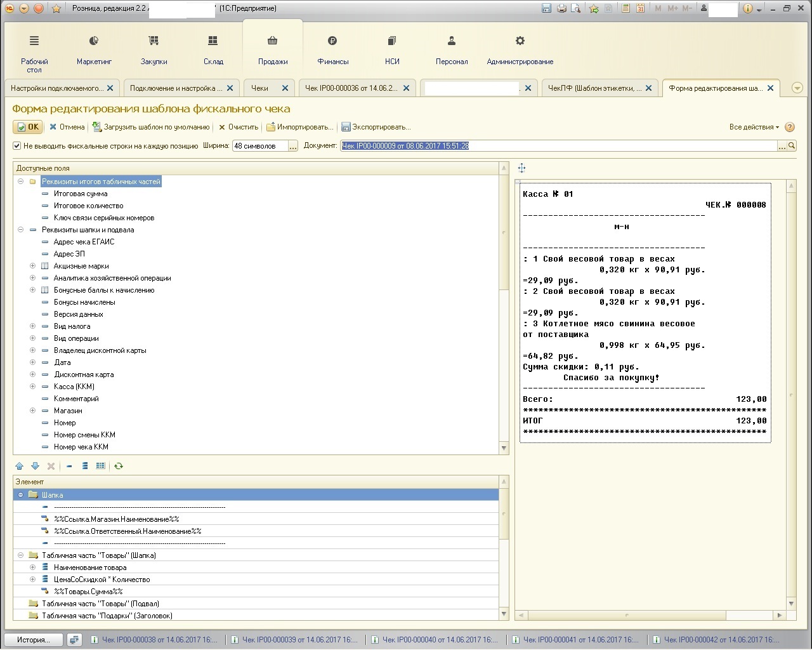Click Загрузить шаблон по умолчанию button
This screenshot has height=650, width=812.
click(x=151, y=127)
